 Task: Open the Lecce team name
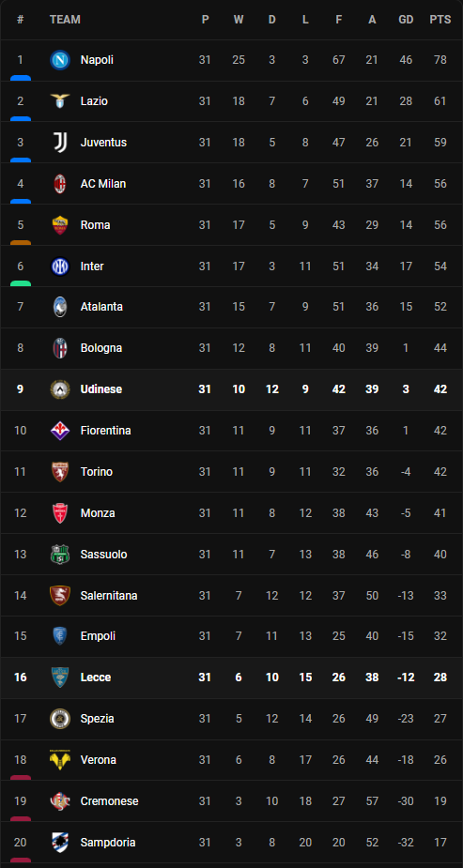pyautogui.click(x=96, y=678)
